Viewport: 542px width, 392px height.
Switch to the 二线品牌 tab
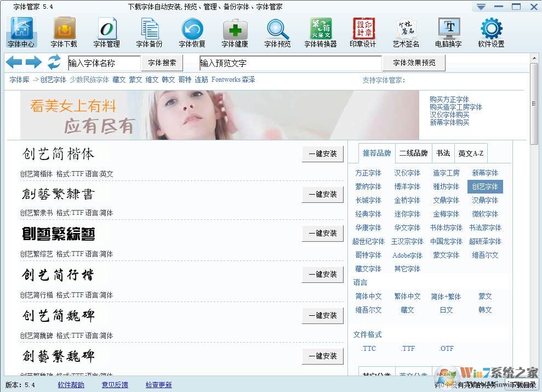point(413,154)
